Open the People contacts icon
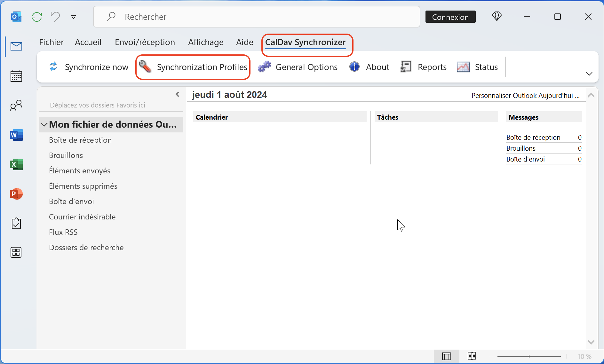Viewport: 604px width, 364px height. tap(16, 106)
